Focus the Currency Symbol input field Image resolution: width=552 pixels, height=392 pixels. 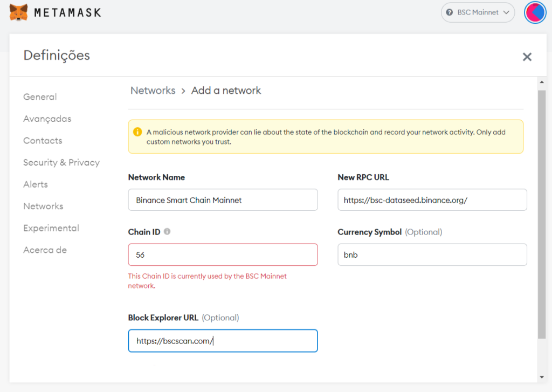[432, 255]
